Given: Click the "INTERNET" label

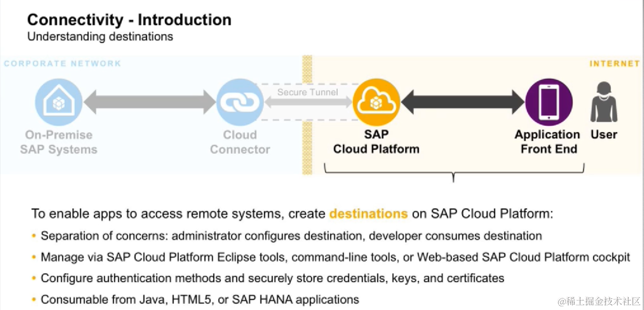Looking at the screenshot, I should click(x=615, y=63).
